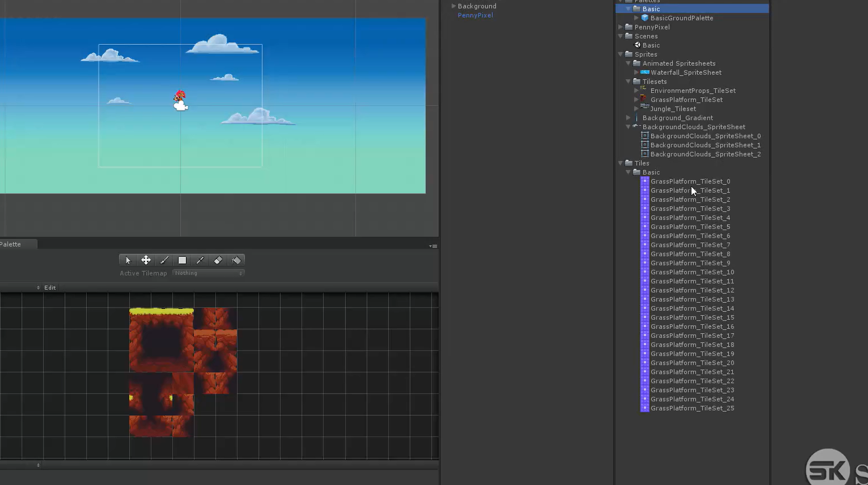868x485 pixels.
Task: Select the Eraser tool in Tile Palette
Action: point(218,260)
